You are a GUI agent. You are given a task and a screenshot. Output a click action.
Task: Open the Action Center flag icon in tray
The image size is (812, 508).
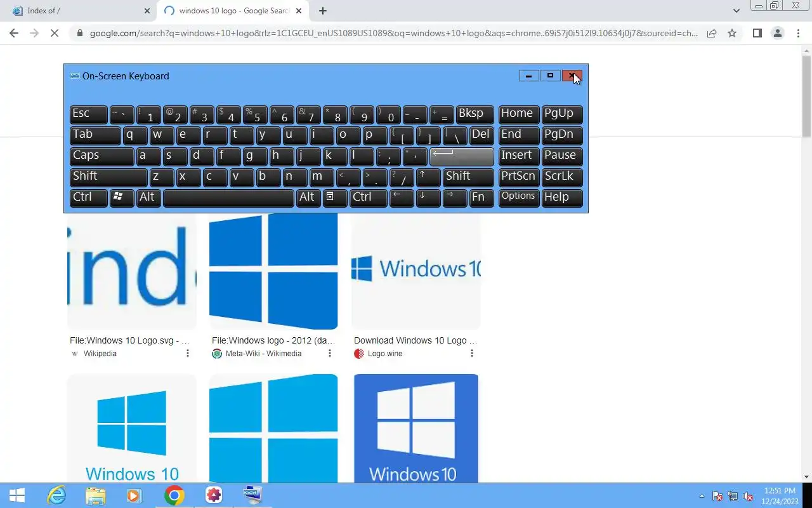tap(717, 496)
